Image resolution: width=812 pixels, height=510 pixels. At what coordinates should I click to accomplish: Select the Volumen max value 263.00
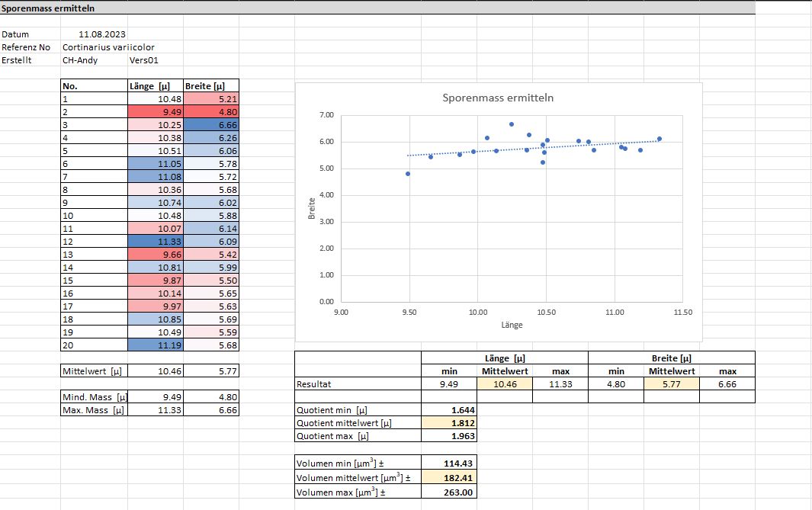(x=449, y=492)
